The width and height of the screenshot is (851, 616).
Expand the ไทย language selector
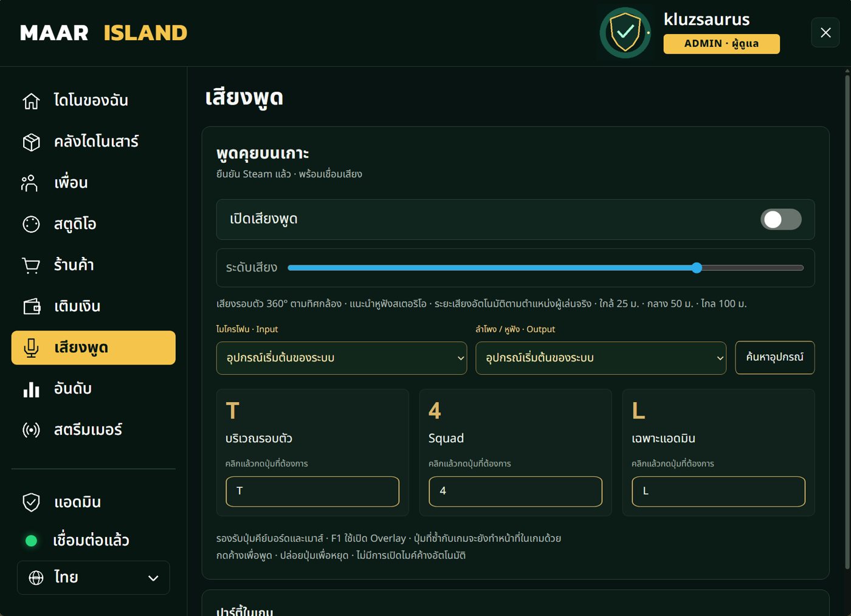click(x=93, y=578)
